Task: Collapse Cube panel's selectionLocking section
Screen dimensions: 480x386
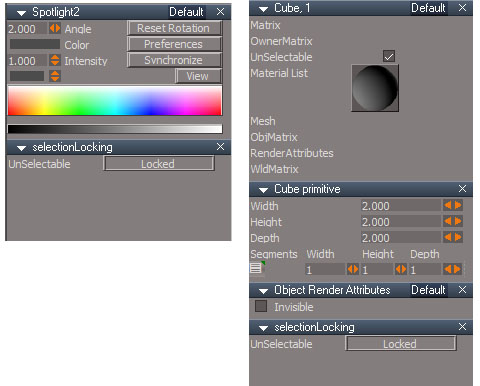Action: [x=264, y=328]
